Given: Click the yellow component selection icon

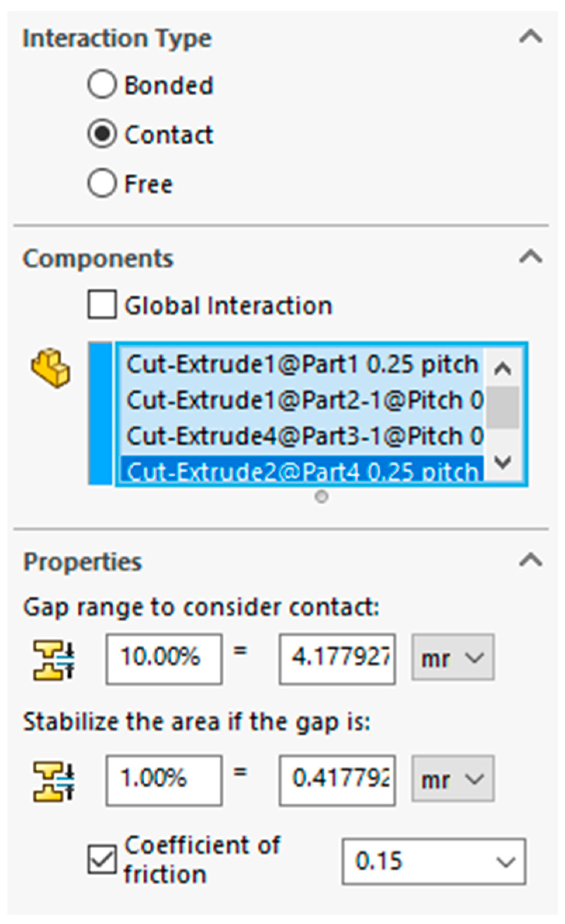Looking at the screenshot, I should pyautogui.click(x=51, y=368).
